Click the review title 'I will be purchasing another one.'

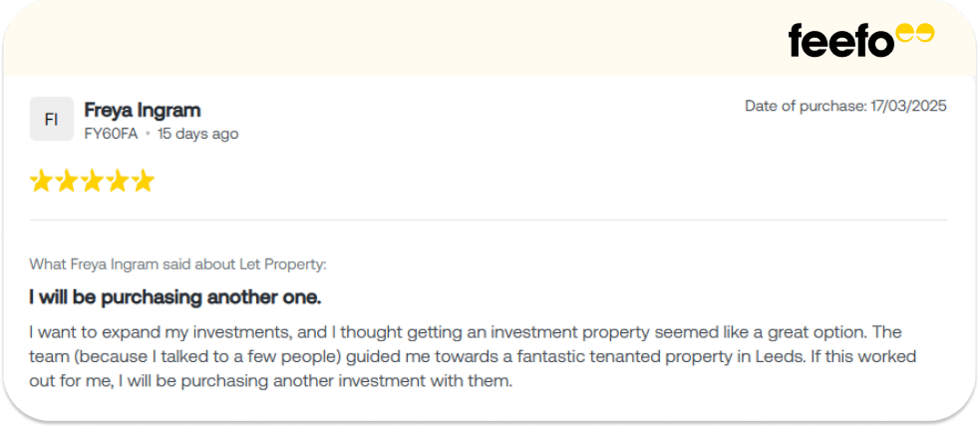click(x=175, y=297)
